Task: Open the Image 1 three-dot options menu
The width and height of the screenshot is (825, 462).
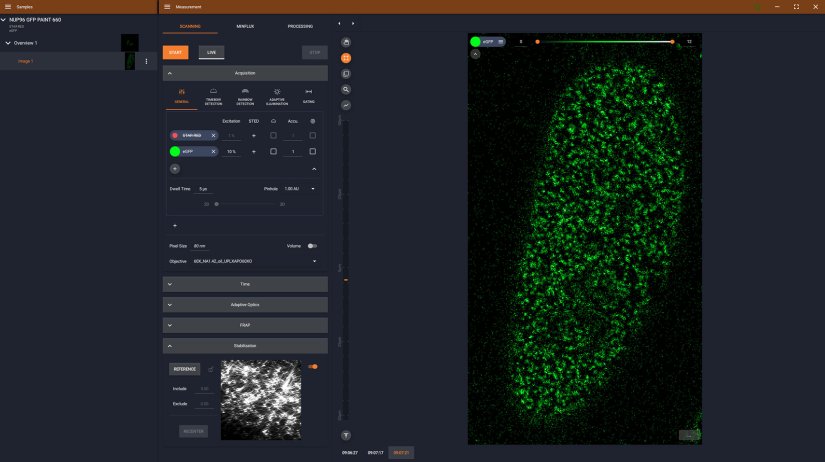Action: 146,62
